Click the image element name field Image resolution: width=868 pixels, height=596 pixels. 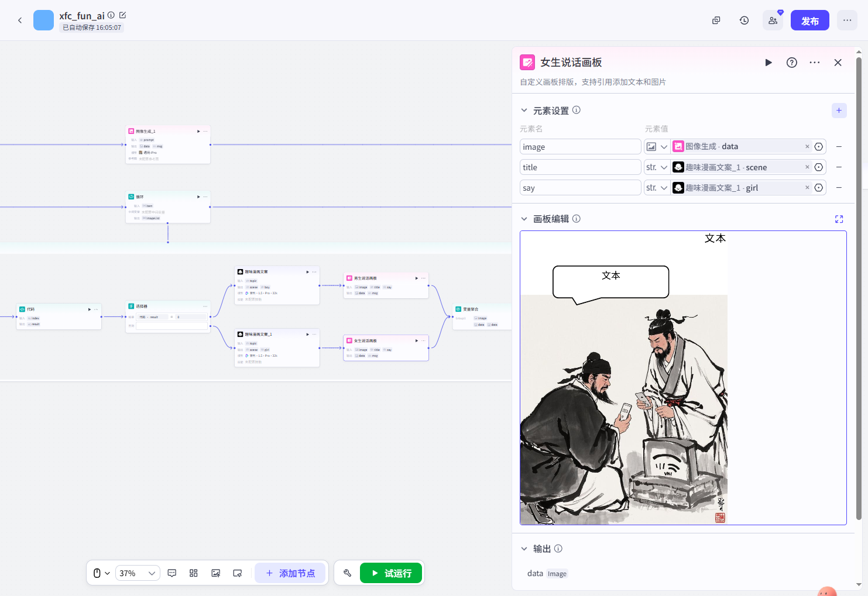(x=581, y=147)
